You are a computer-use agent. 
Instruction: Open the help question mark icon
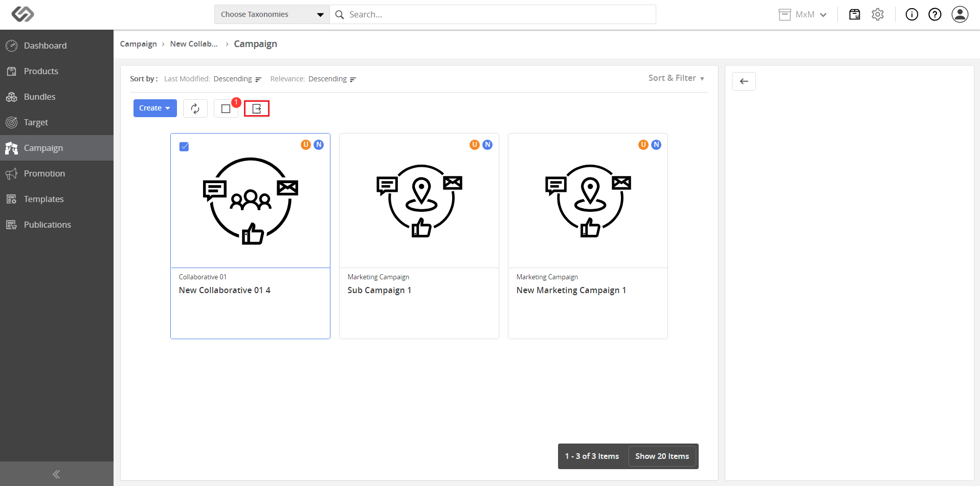click(x=935, y=14)
